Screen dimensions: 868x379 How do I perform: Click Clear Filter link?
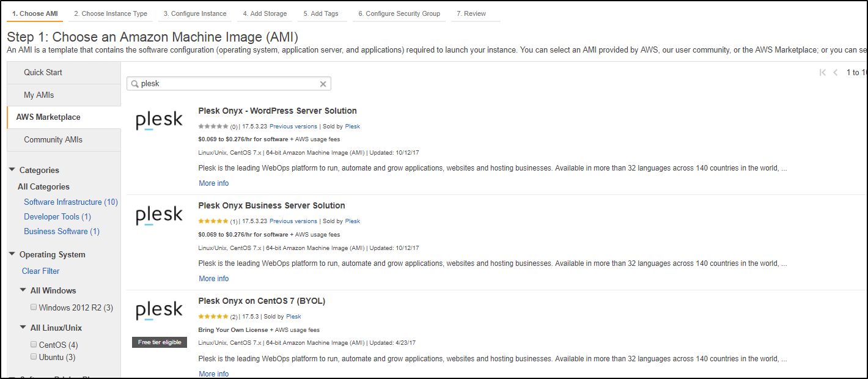tap(41, 271)
